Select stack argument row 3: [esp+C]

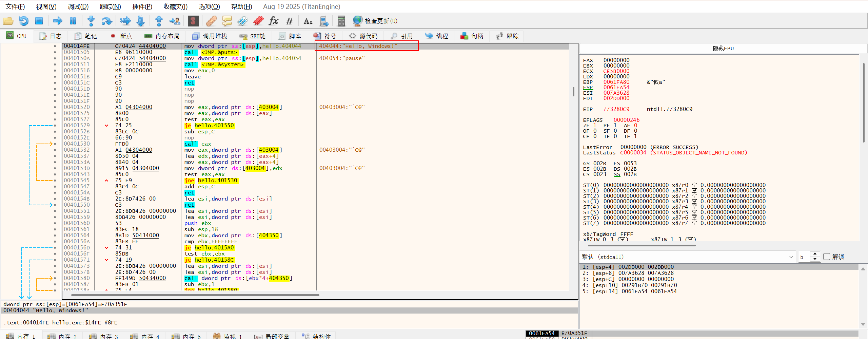pos(719,279)
